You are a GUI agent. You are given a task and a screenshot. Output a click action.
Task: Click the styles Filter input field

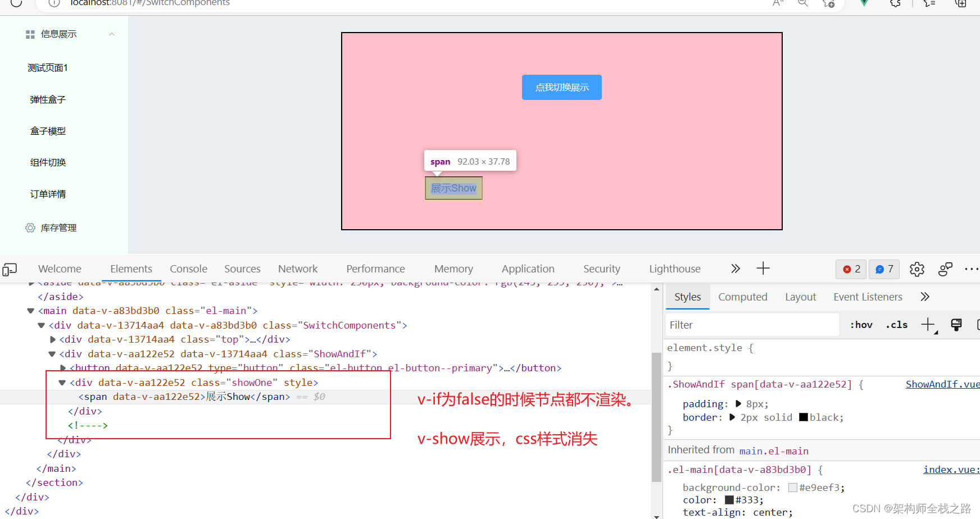tap(752, 325)
